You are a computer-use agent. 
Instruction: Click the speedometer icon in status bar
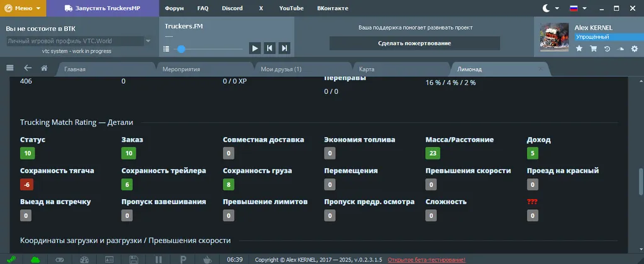point(85,259)
